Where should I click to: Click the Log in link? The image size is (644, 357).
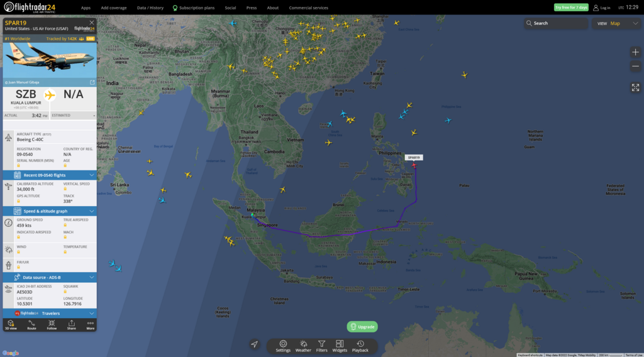click(x=605, y=8)
